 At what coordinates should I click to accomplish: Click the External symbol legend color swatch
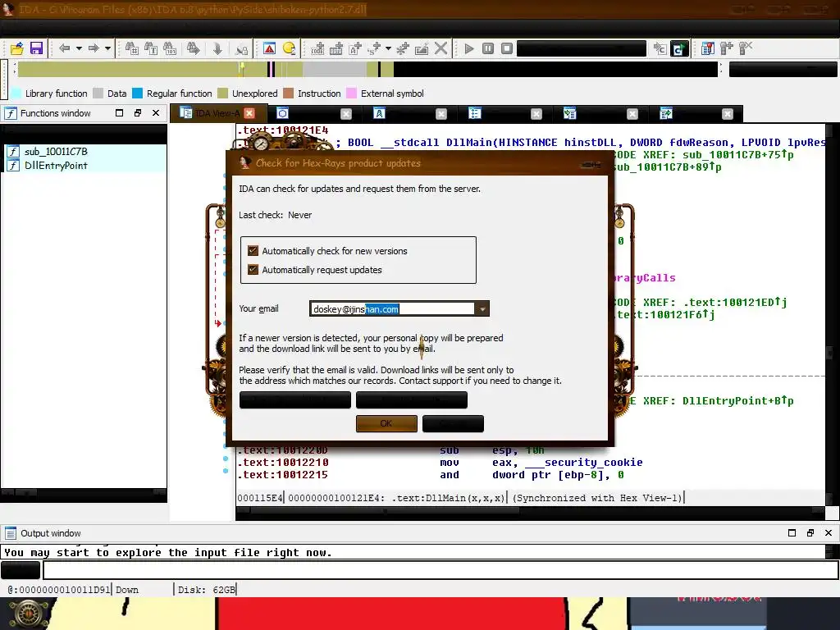pyautogui.click(x=351, y=94)
